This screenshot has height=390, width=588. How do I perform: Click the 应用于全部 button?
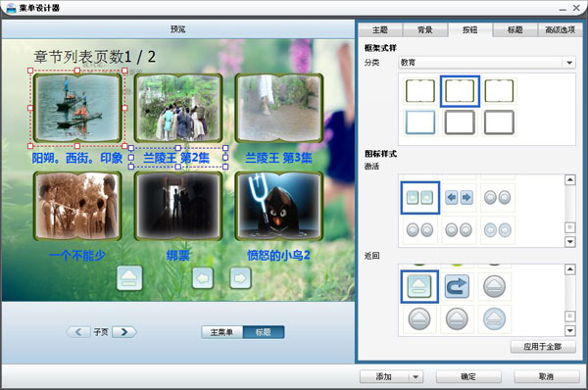543,347
